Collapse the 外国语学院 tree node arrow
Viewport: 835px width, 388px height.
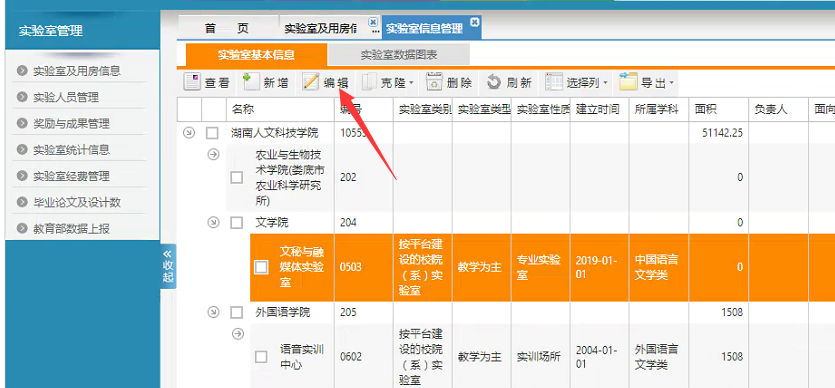pos(213,312)
